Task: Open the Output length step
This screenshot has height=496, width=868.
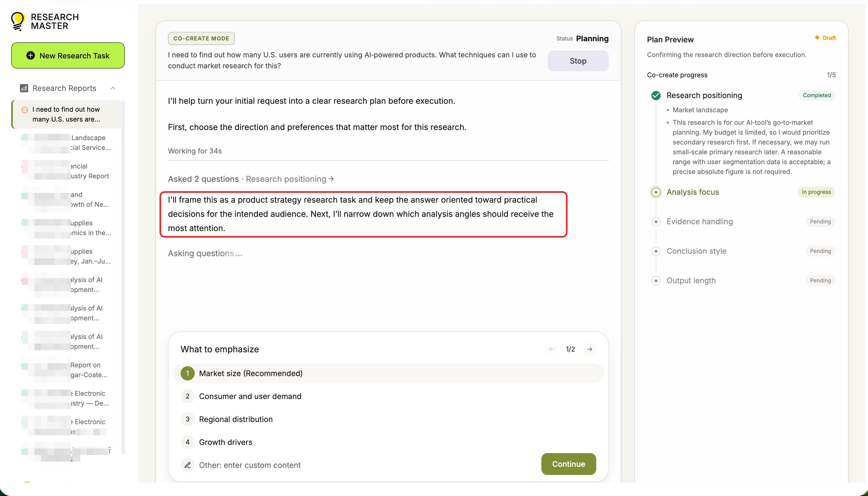Action: [x=691, y=281]
